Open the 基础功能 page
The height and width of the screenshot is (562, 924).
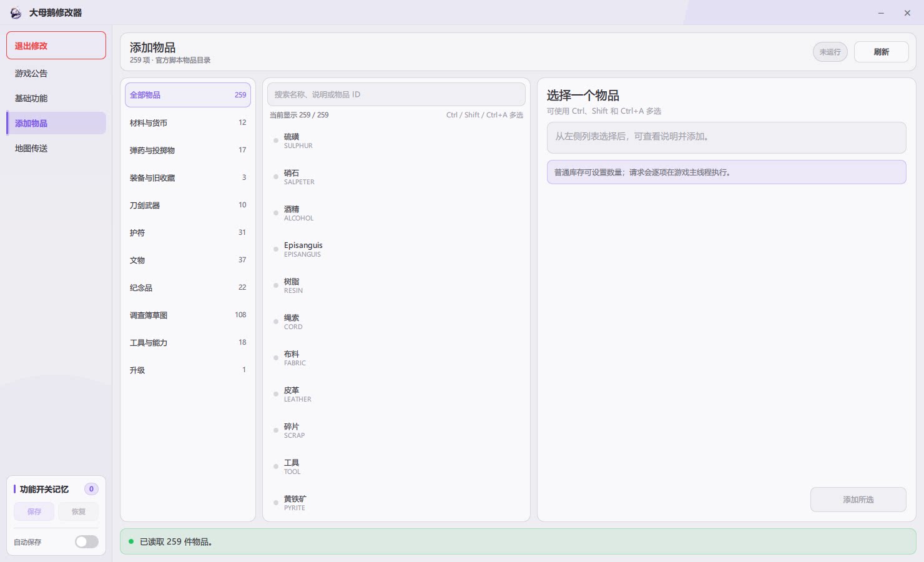point(56,98)
